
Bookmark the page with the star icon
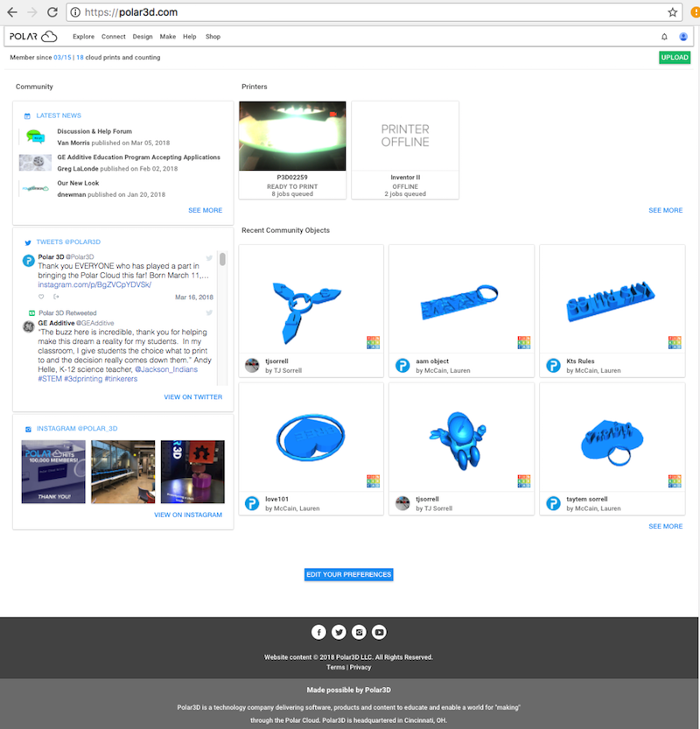[x=672, y=12]
